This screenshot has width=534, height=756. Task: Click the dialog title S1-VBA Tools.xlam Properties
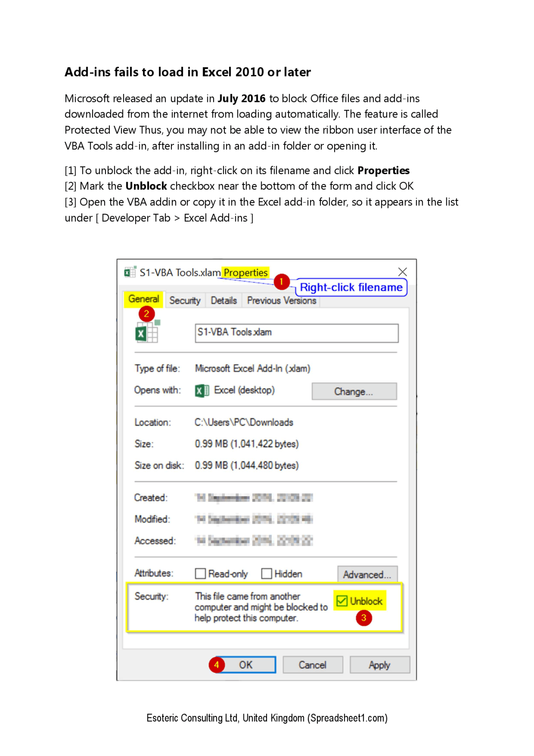[204, 273]
